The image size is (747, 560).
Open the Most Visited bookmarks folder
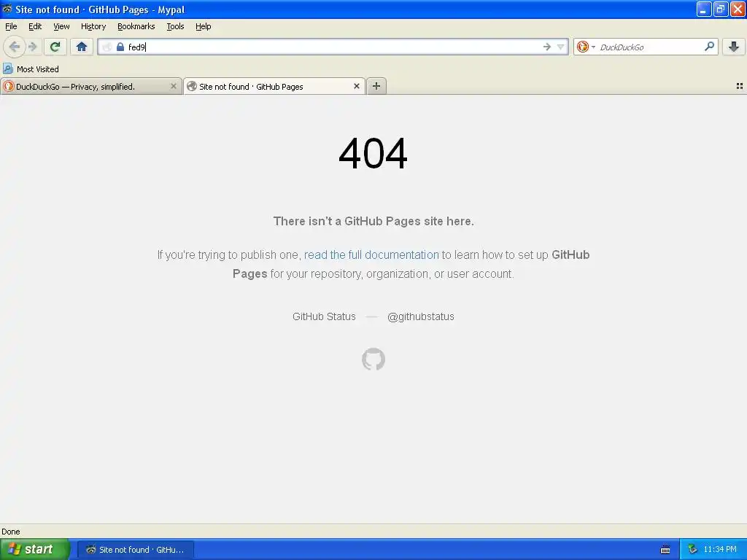pos(31,69)
